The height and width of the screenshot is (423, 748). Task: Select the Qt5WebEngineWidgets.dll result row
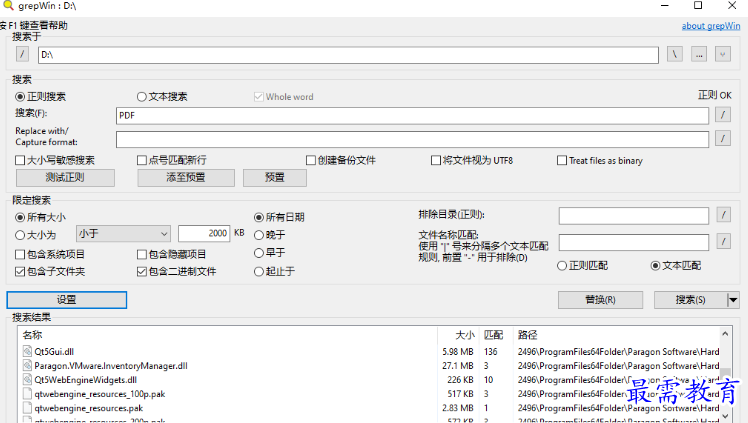(369, 380)
